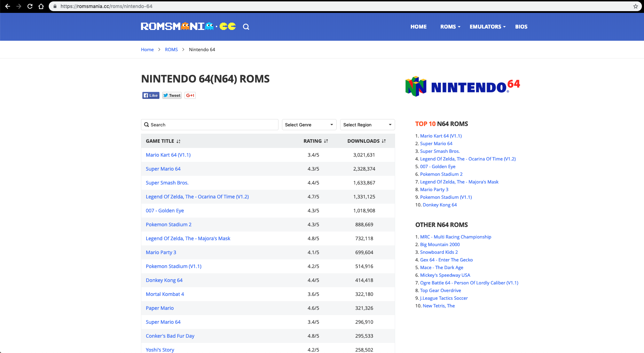Open Mario Party 3 table link
This screenshot has height=353, width=644.
point(161,252)
